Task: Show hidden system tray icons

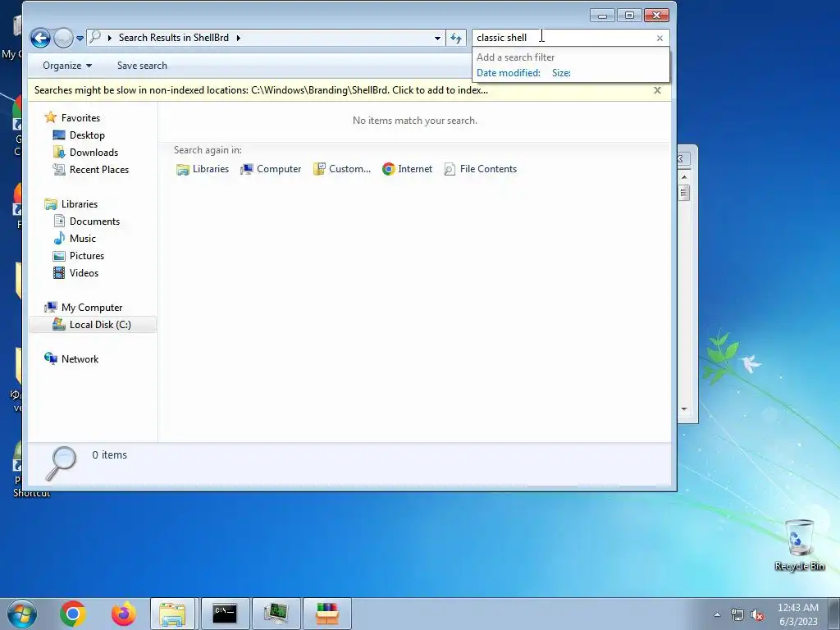Action: [717, 614]
